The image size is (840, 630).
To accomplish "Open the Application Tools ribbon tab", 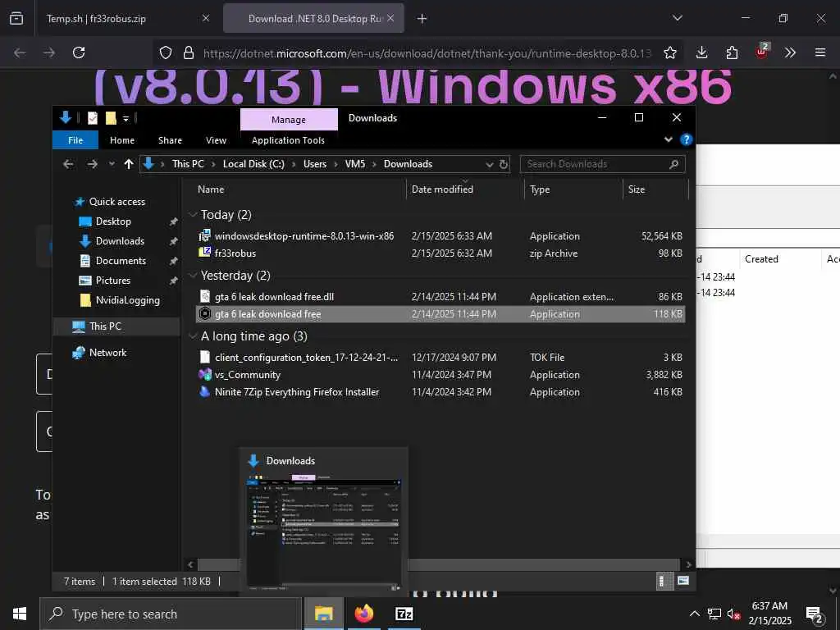I will point(288,140).
